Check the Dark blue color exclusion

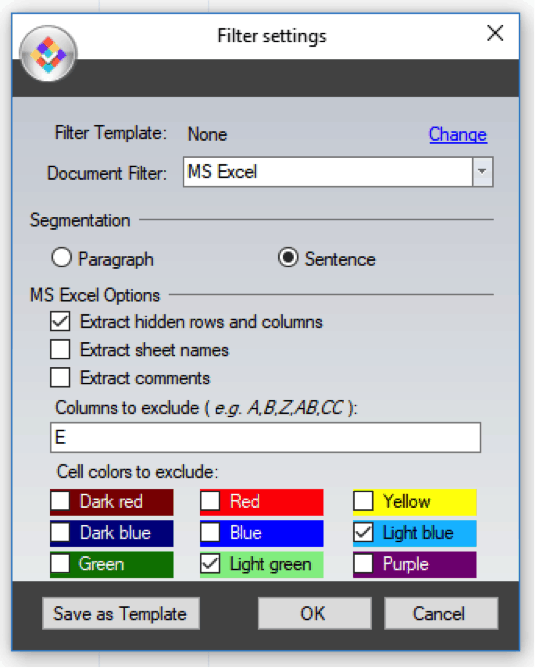coord(60,533)
